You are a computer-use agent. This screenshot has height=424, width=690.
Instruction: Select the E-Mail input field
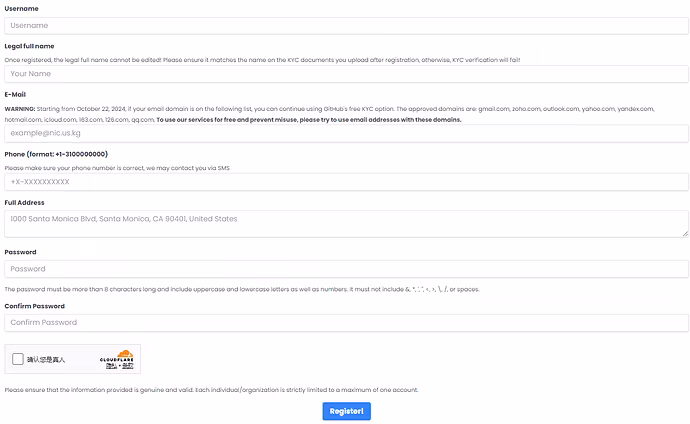pyautogui.click(x=346, y=133)
